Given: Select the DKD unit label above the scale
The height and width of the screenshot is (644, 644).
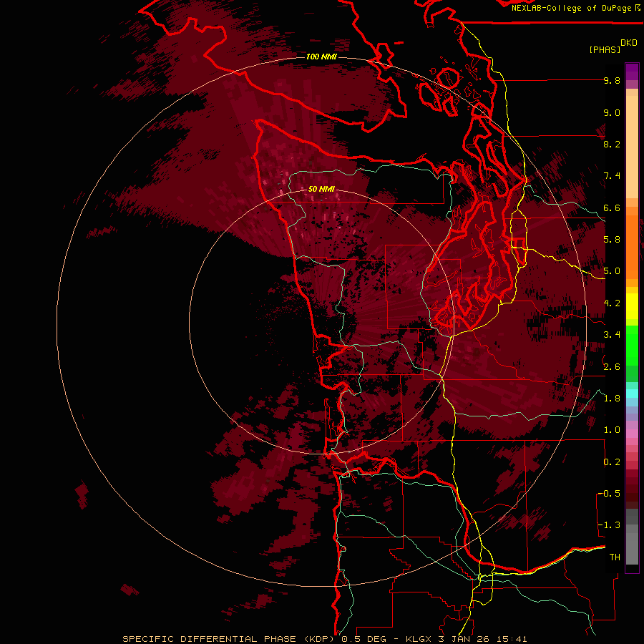Looking at the screenshot, I should (629, 43).
